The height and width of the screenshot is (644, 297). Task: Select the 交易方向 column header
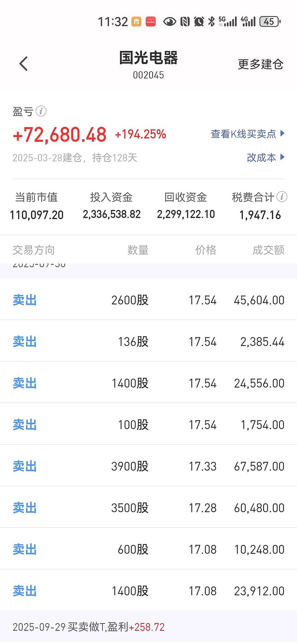coord(34,250)
